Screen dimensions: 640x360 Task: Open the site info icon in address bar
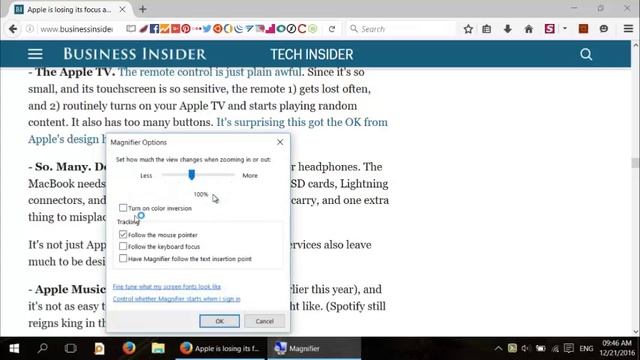(x=30, y=29)
